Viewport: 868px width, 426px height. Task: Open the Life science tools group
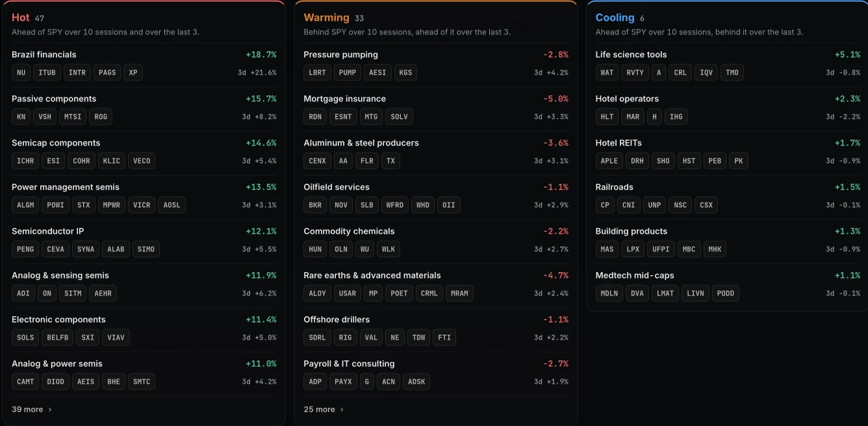click(x=631, y=55)
